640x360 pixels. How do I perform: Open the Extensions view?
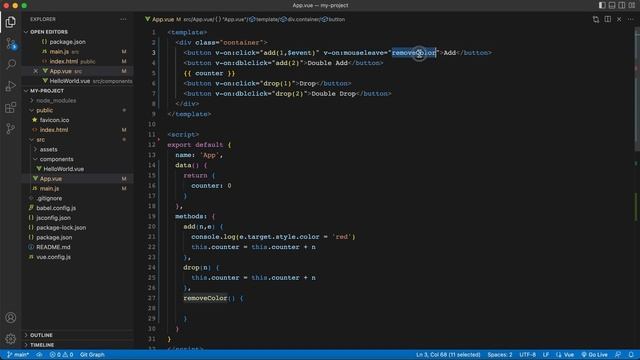[x=11, y=107]
